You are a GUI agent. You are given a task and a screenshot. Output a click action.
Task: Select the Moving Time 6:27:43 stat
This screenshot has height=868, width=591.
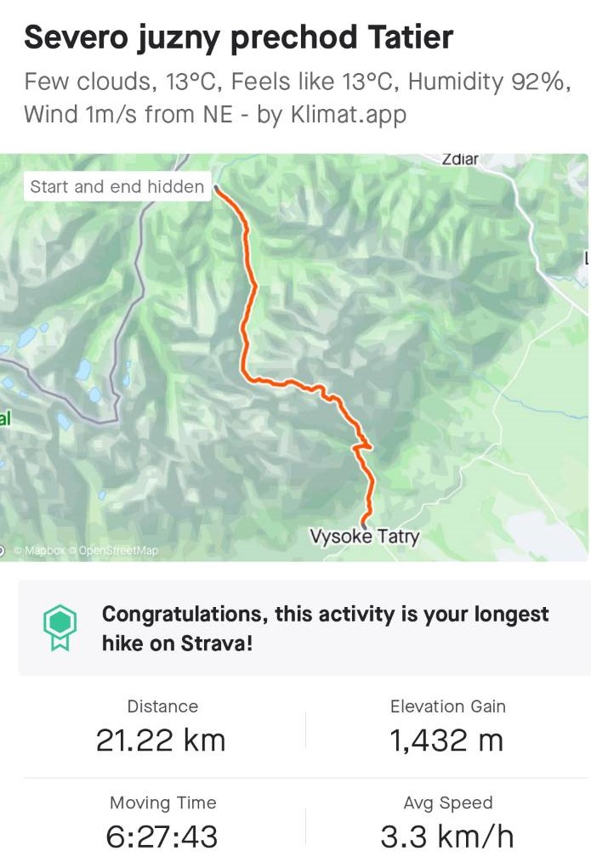point(162,823)
